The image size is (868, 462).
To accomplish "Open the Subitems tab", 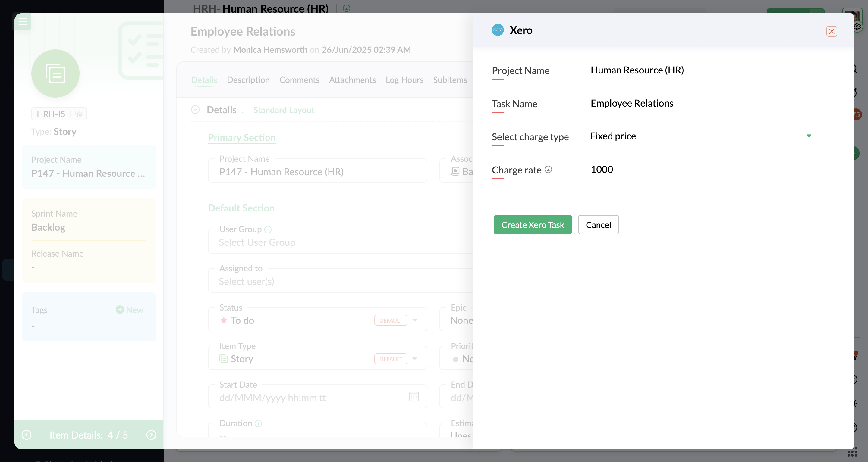I will [x=450, y=80].
